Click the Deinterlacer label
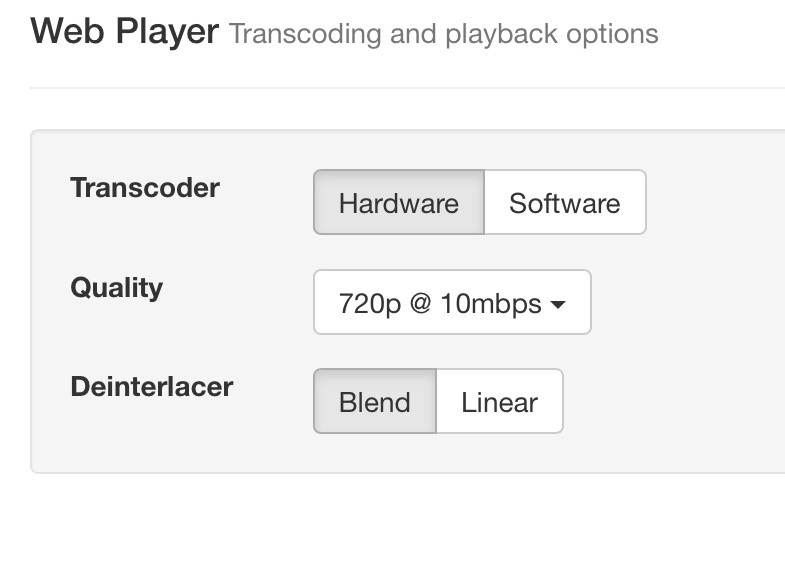This screenshot has height=570, width=785. (151, 386)
